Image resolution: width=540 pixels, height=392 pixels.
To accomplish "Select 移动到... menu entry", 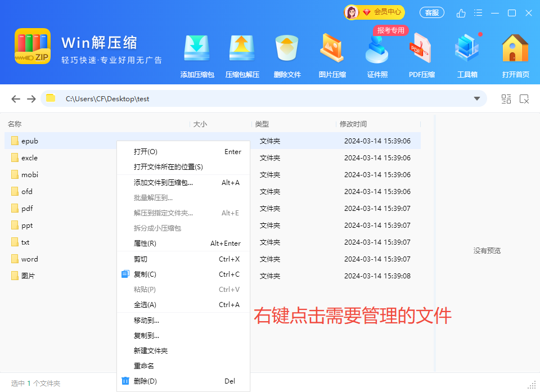I will pyautogui.click(x=183, y=321).
